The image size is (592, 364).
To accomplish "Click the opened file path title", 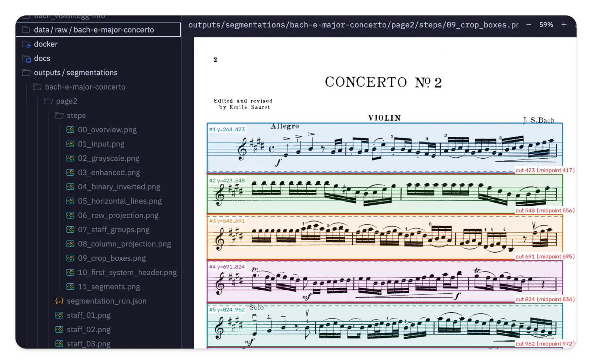I will coord(353,25).
